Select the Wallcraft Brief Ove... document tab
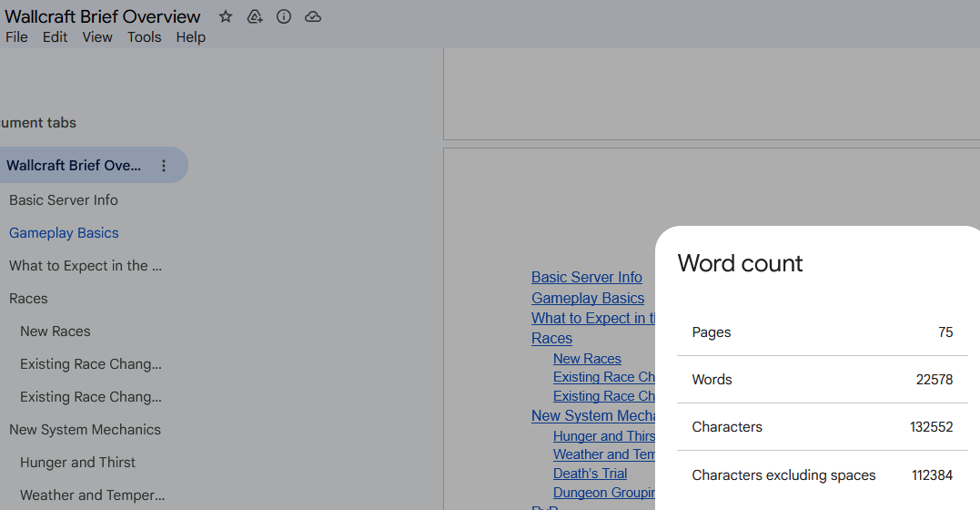 pos(74,165)
